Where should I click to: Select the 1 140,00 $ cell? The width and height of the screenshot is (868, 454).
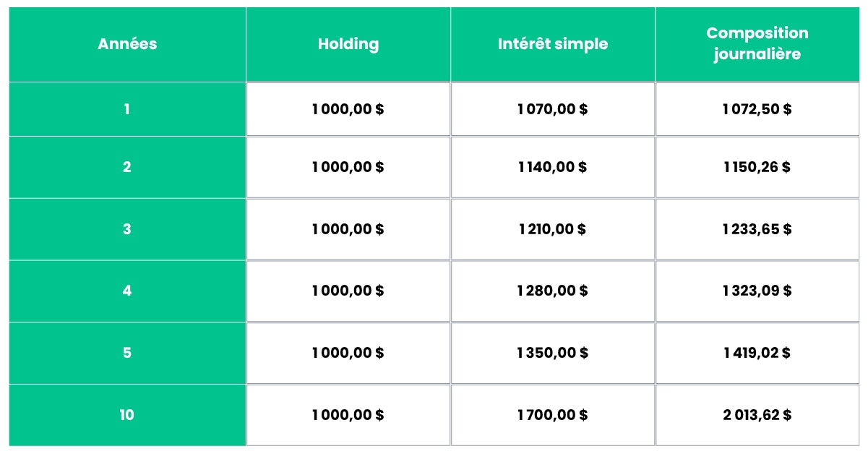(x=553, y=167)
